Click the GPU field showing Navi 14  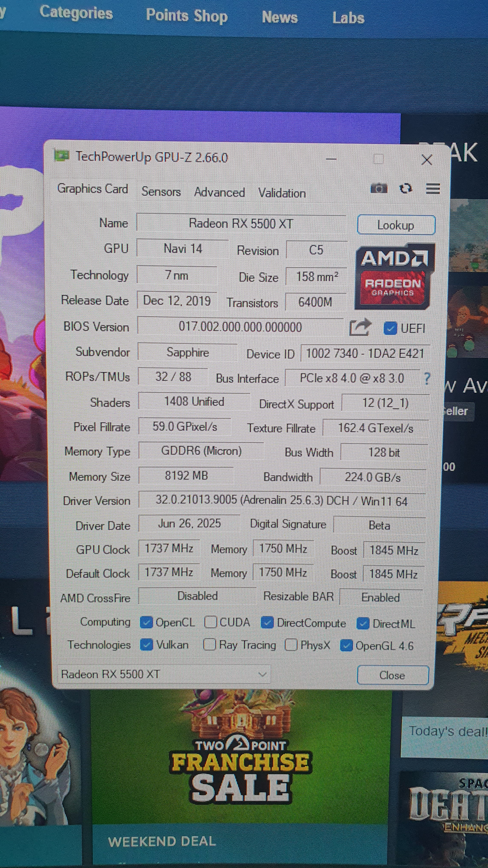(182, 249)
